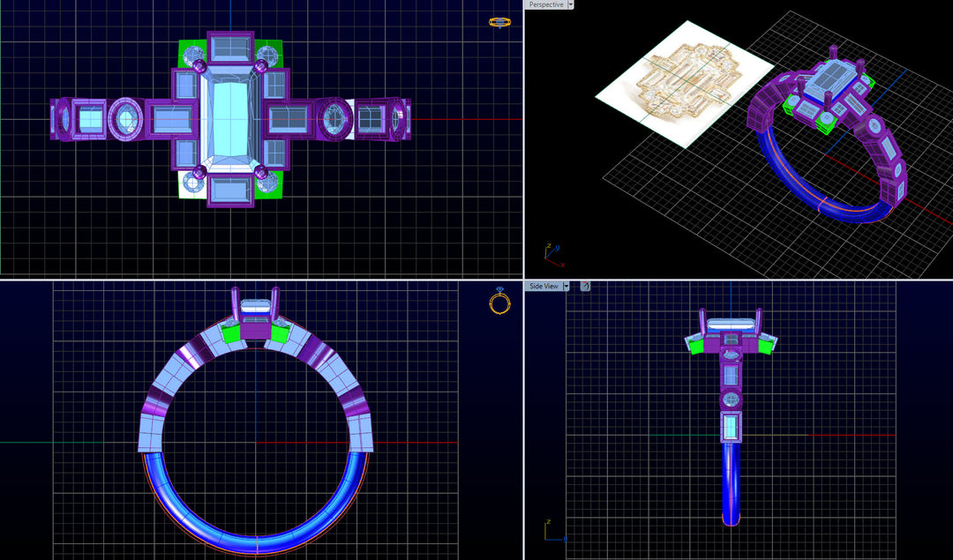The height and width of the screenshot is (560, 953).
Task: Click the left green block in the front view
Action: (232, 332)
